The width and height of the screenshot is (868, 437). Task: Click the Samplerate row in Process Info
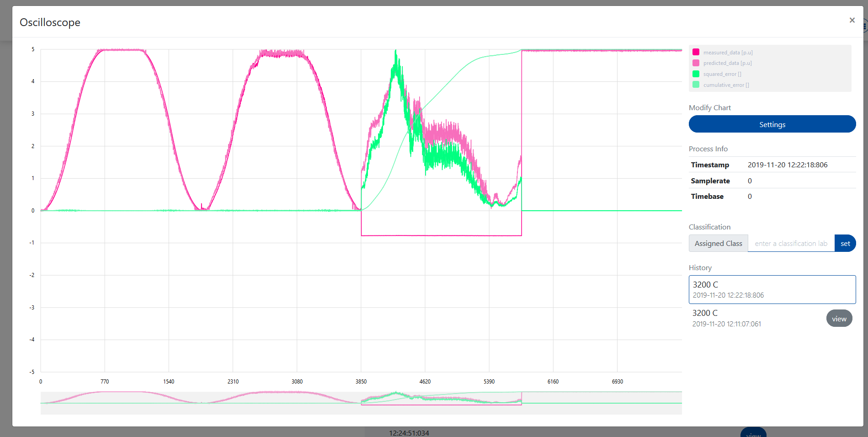(x=772, y=181)
